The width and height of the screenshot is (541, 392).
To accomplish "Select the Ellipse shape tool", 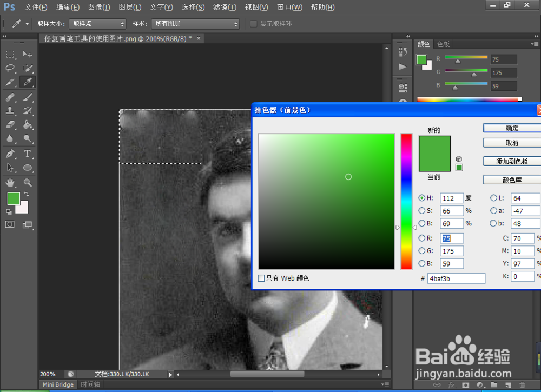I will [x=27, y=168].
